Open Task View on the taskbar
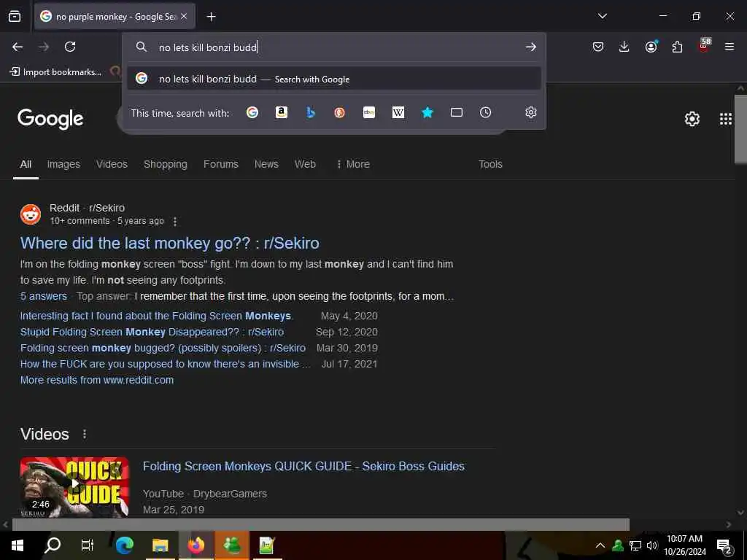Viewport: 747px width, 560px height. [88, 545]
